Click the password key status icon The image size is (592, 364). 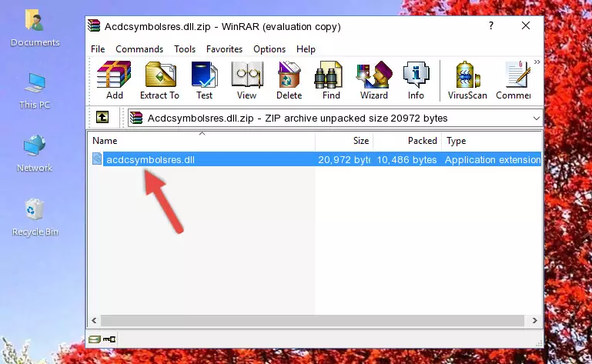pos(109,339)
